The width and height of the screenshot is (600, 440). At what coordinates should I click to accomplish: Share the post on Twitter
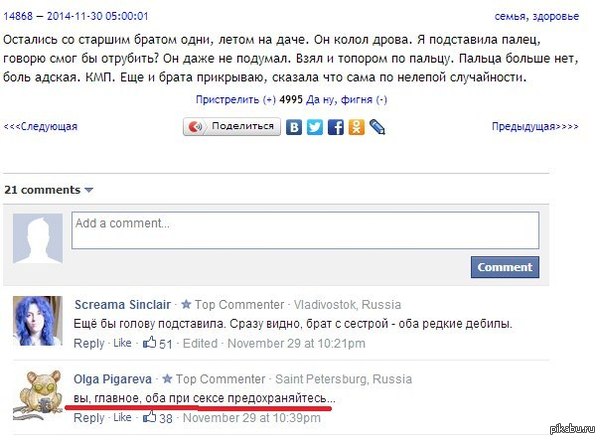[x=315, y=127]
